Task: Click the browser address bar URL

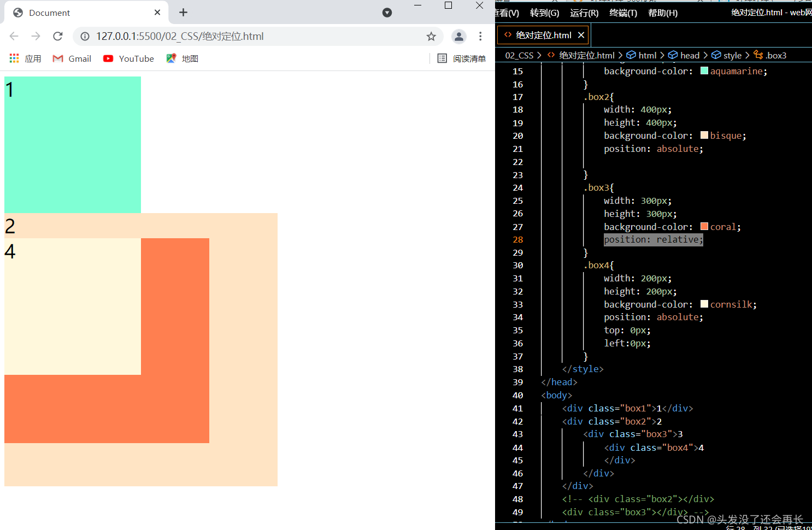Action: (180, 36)
